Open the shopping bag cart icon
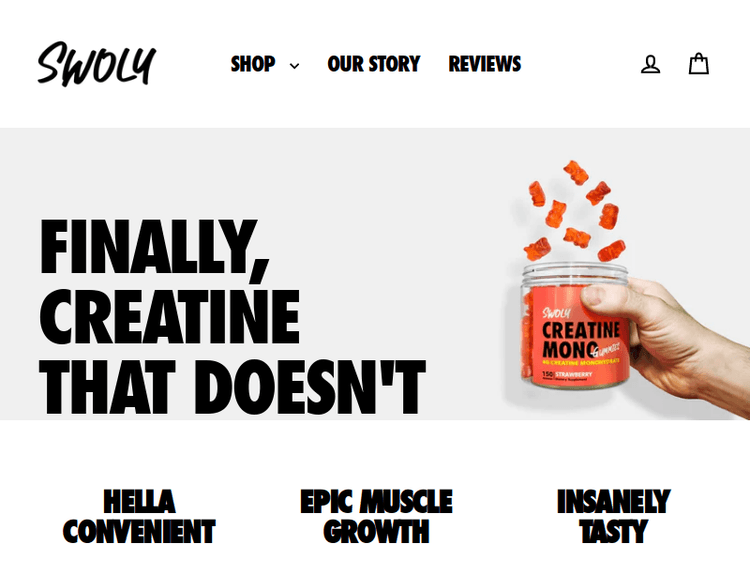Screen dimensions: 750x563 [x=698, y=64]
